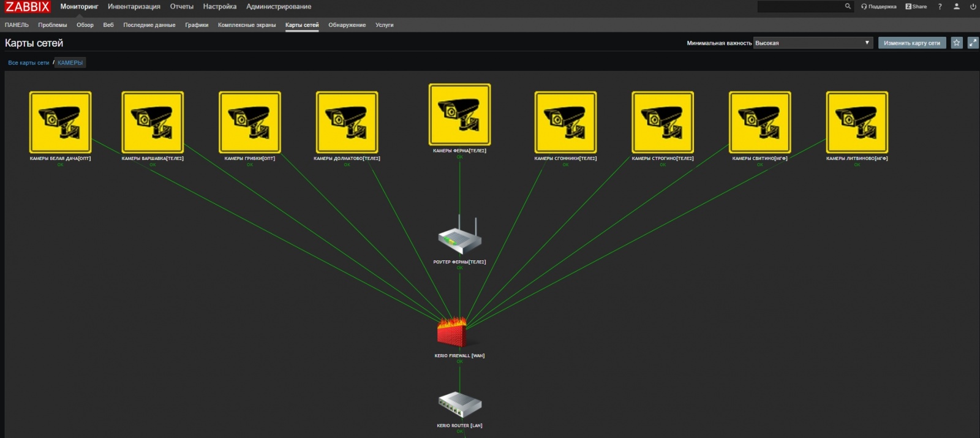Open the Администрирование menu
The image size is (980, 438).
coord(279,7)
